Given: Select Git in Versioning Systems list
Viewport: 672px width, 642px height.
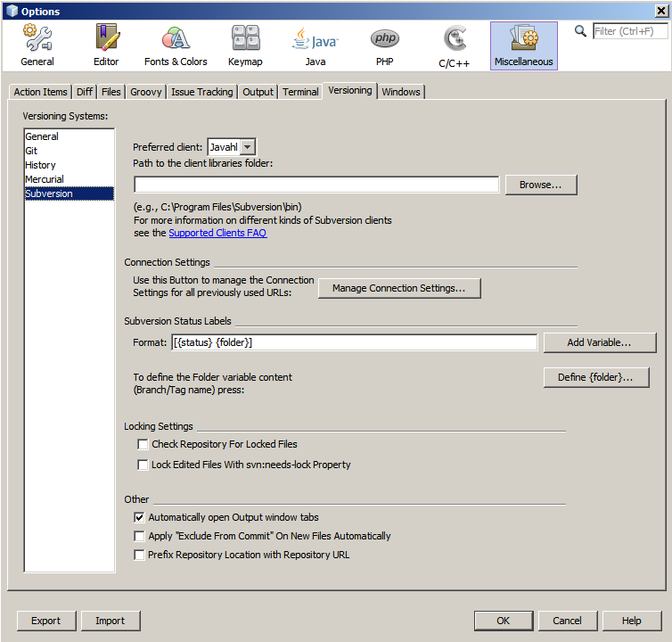Looking at the screenshot, I should tap(32, 151).
